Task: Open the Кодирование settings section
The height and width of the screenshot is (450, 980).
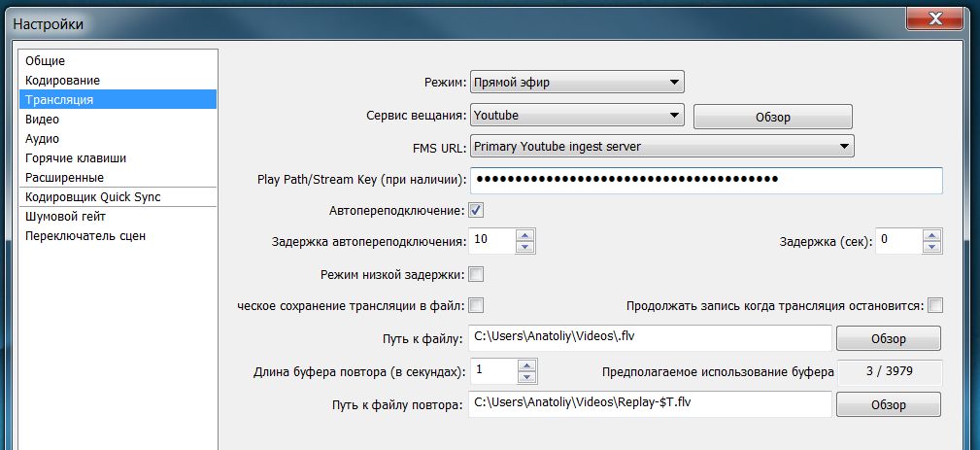Action: (63, 80)
